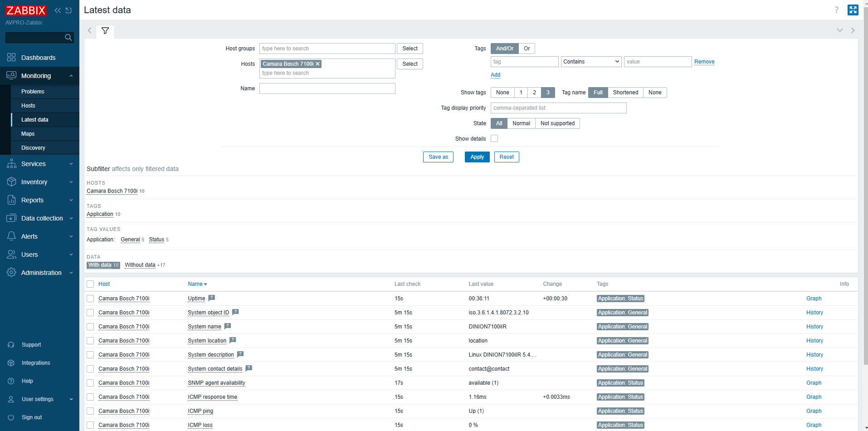868x431 pixels.
Task: Expand the Services menu section
Action: point(71,164)
